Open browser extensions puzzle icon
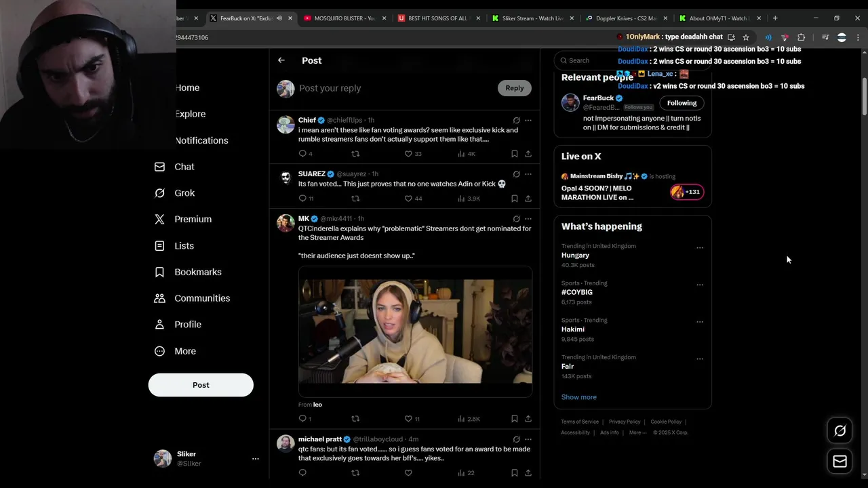Image resolution: width=868 pixels, height=488 pixels. [x=801, y=37]
